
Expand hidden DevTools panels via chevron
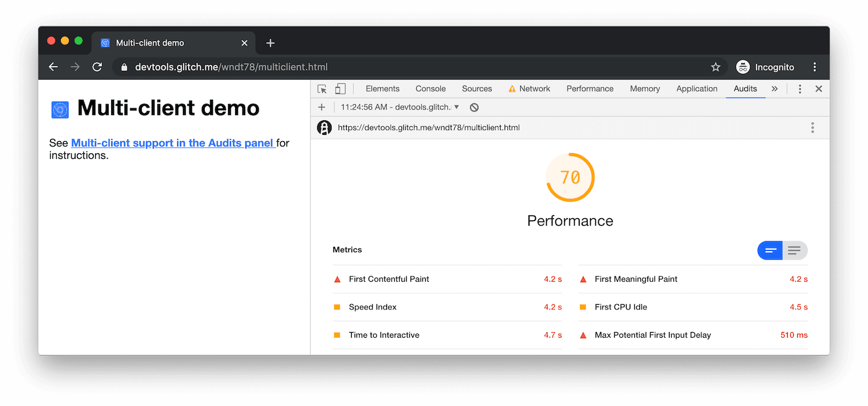[775, 88]
